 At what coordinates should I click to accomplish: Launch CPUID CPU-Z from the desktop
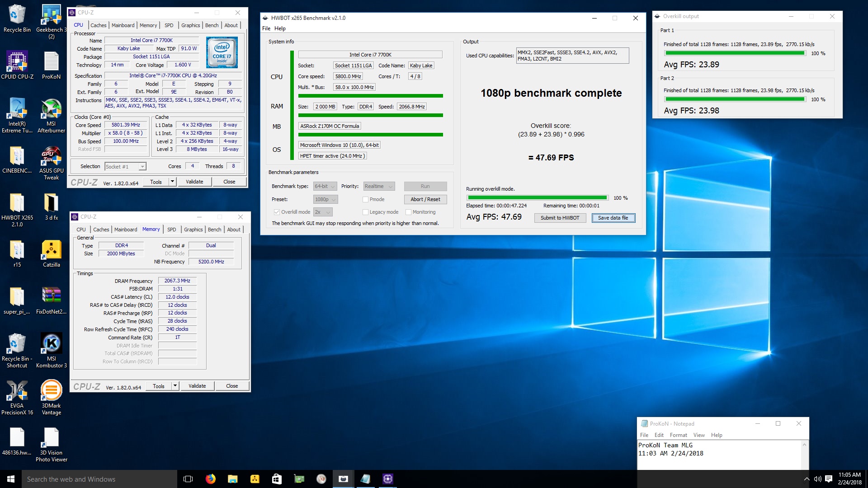click(17, 65)
